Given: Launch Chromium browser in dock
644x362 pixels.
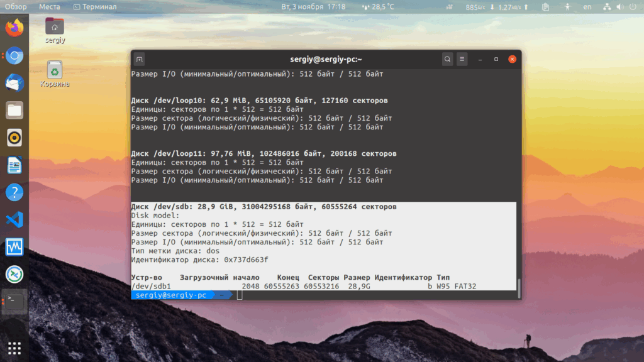Looking at the screenshot, I should (x=14, y=56).
